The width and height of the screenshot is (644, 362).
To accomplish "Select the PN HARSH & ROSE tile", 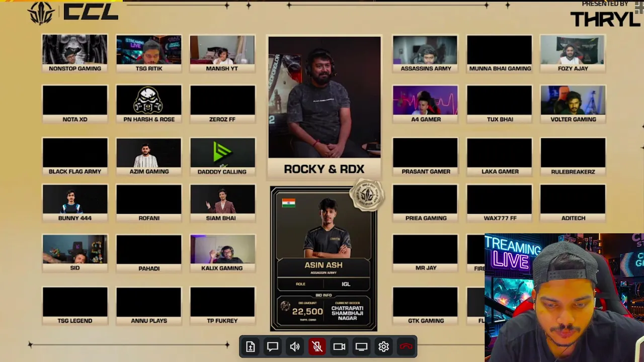I will [149, 104].
